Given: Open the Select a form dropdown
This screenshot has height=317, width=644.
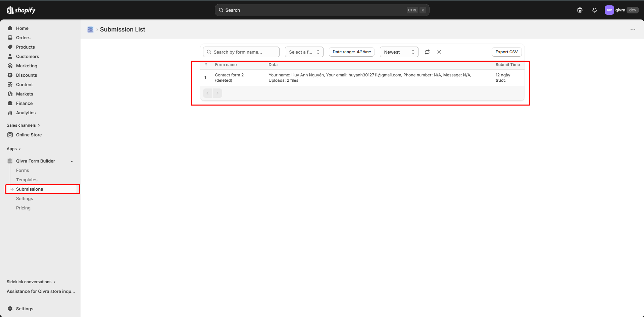Looking at the screenshot, I should [304, 52].
